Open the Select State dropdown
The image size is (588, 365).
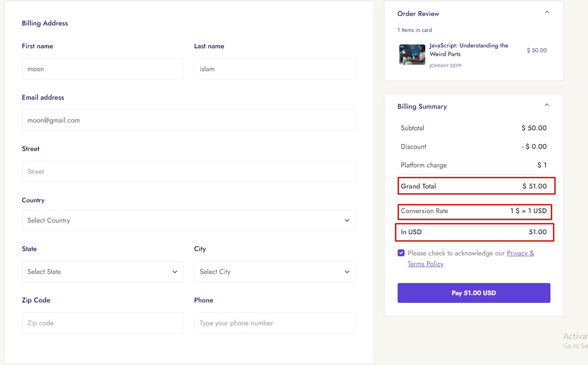103,272
